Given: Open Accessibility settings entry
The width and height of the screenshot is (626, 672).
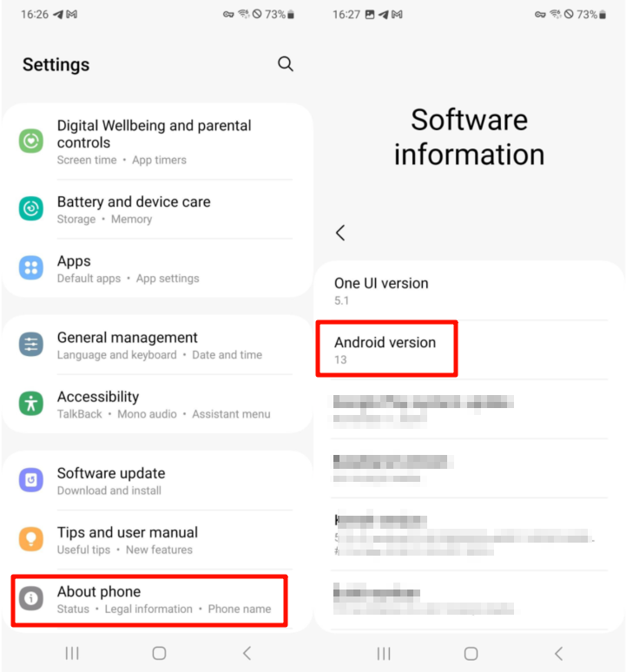Looking at the screenshot, I should coord(155,404).
